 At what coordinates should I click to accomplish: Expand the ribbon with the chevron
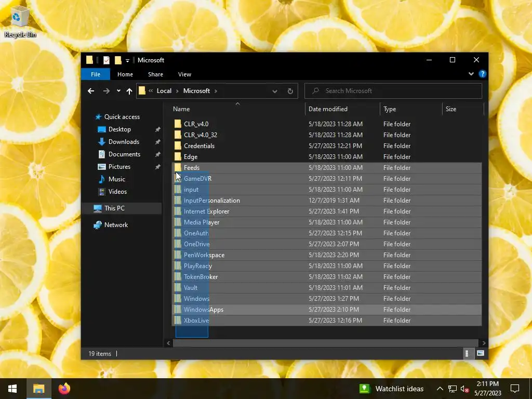click(x=471, y=74)
